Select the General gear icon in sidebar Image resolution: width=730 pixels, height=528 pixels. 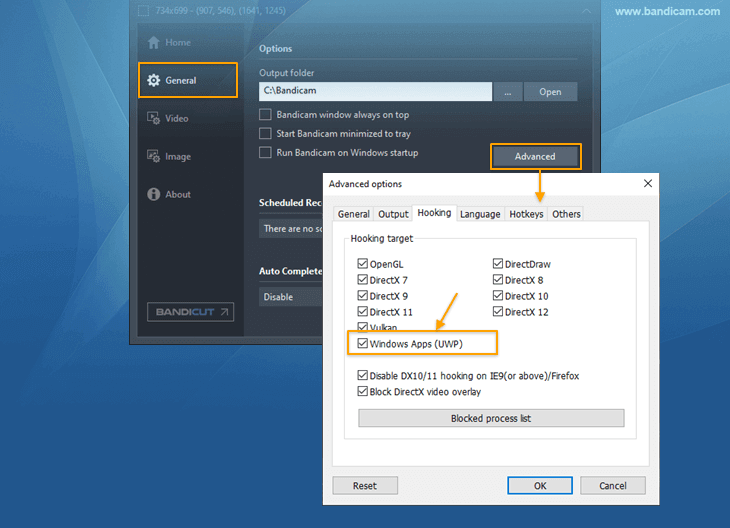tap(154, 81)
